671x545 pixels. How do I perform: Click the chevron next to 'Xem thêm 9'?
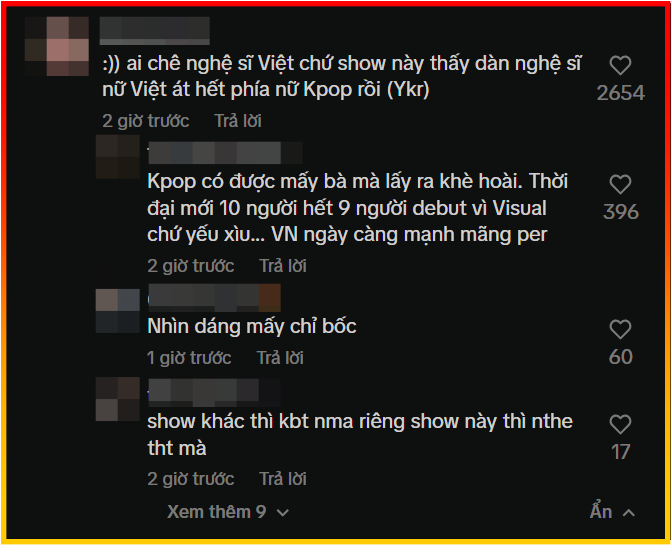(x=283, y=513)
